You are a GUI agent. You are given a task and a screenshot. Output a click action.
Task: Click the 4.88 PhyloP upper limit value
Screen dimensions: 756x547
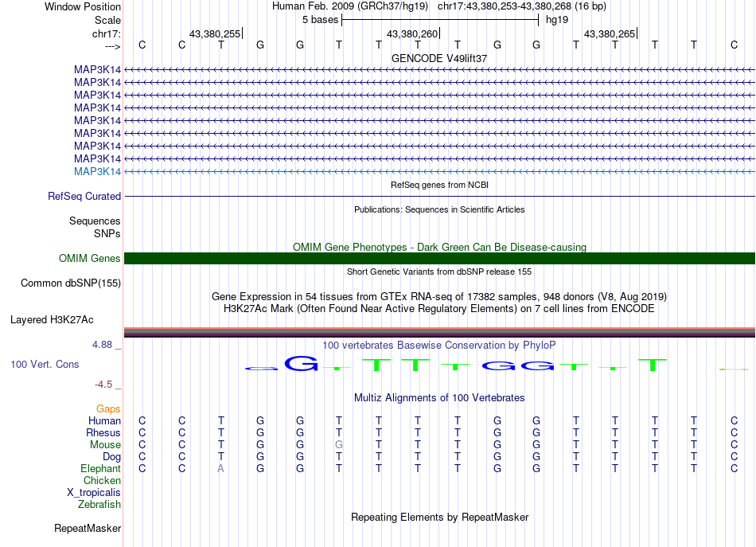pos(102,345)
